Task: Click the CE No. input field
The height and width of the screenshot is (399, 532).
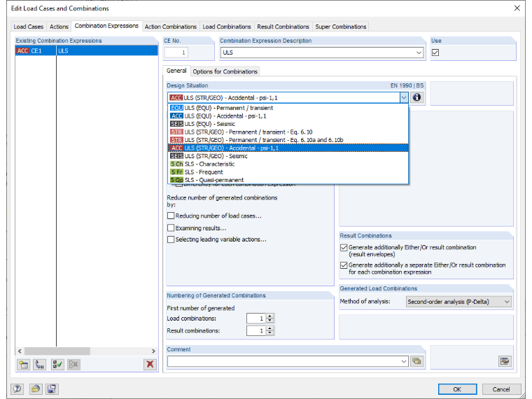Action: (176, 52)
